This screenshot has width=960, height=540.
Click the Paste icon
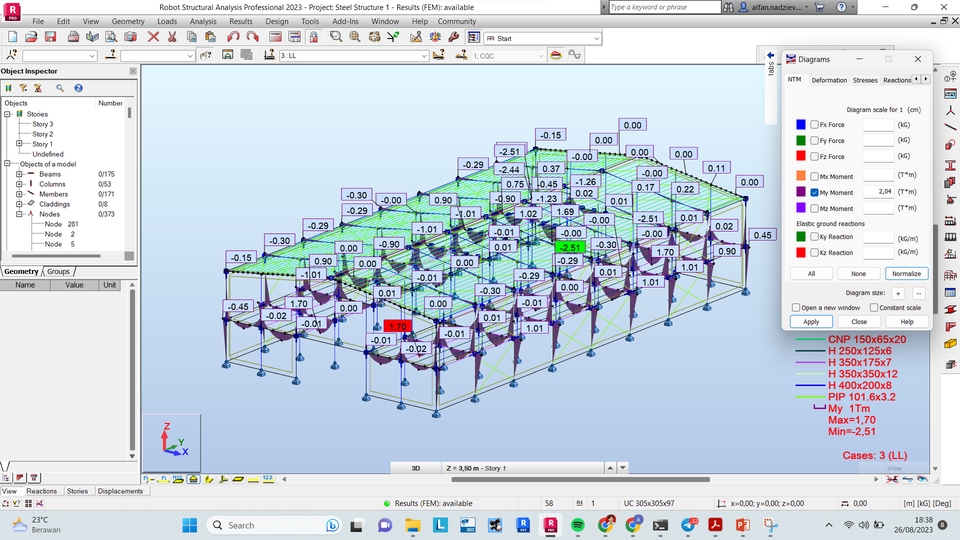(x=210, y=37)
